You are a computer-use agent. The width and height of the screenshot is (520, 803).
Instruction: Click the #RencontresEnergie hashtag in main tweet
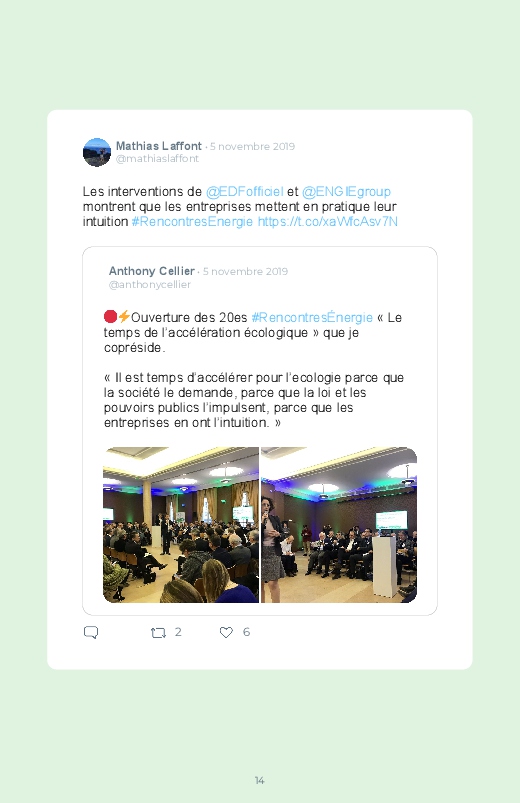pyautogui.click(x=192, y=222)
